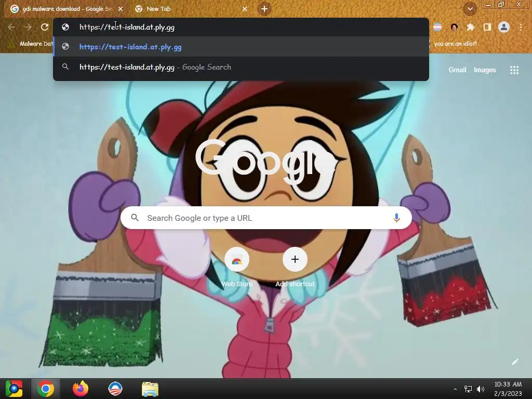Image resolution: width=532 pixels, height=399 pixels.
Task: Customize this page with pencil icon
Action: [515, 362]
